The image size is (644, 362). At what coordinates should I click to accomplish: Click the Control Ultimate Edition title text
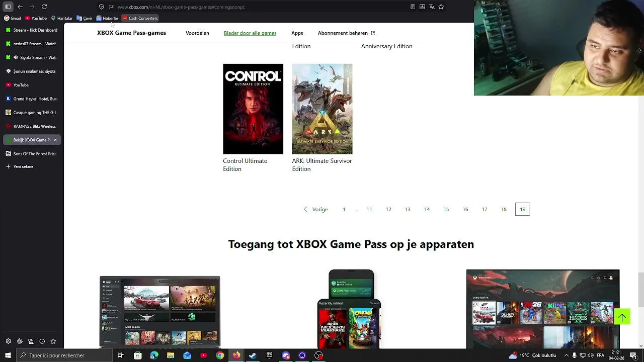[x=245, y=165]
